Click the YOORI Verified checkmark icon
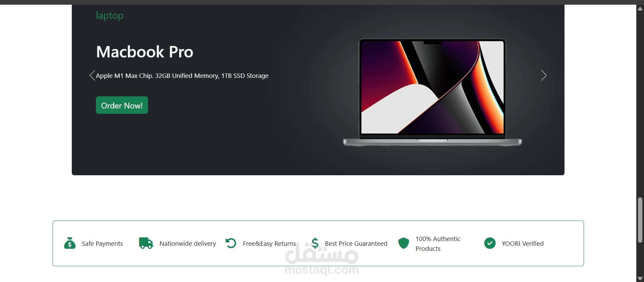644x282 pixels. point(490,243)
